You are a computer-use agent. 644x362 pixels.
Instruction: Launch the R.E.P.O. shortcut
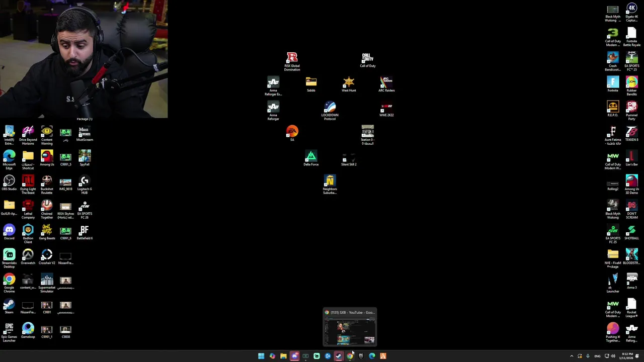[x=613, y=109]
